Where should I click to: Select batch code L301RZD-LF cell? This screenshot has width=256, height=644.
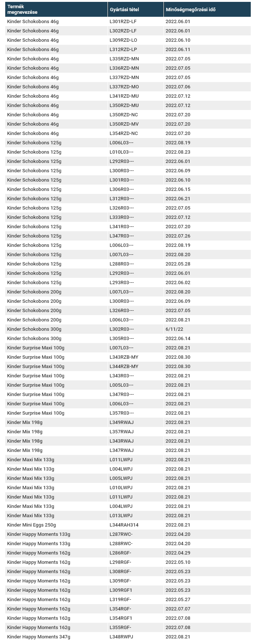(x=123, y=22)
